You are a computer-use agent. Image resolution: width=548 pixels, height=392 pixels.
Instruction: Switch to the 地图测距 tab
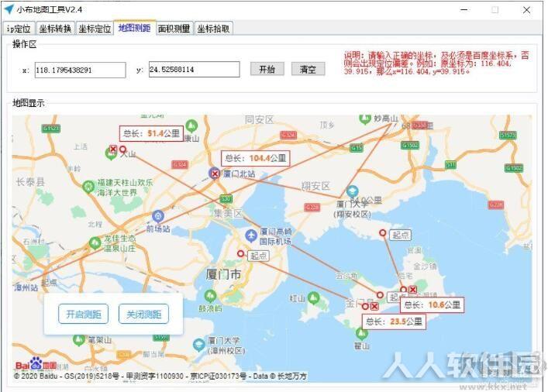[135, 28]
